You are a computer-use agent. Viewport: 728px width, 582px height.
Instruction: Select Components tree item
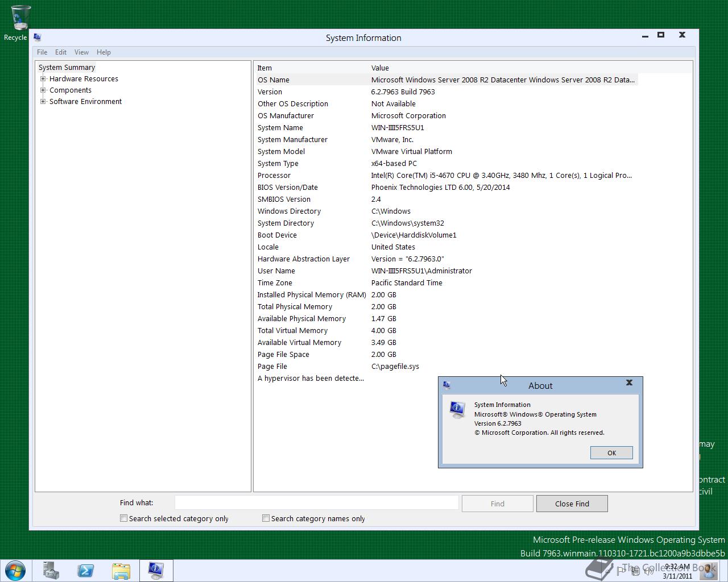pyautogui.click(x=71, y=90)
